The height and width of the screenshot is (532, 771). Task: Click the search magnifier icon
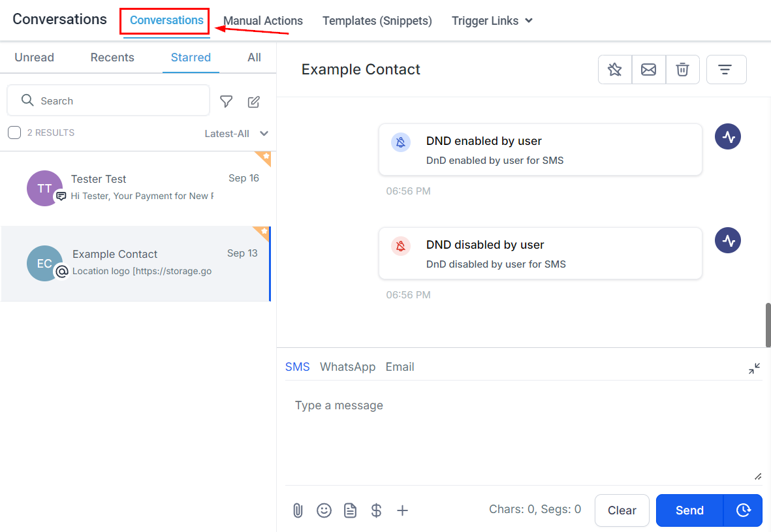(x=27, y=101)
